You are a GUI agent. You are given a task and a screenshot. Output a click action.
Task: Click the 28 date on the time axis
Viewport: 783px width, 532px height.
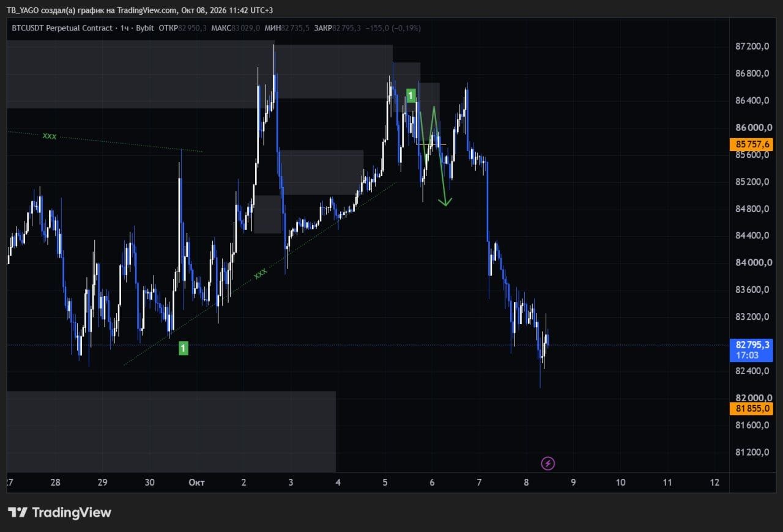pyautogui.click(x=56, y=482)
